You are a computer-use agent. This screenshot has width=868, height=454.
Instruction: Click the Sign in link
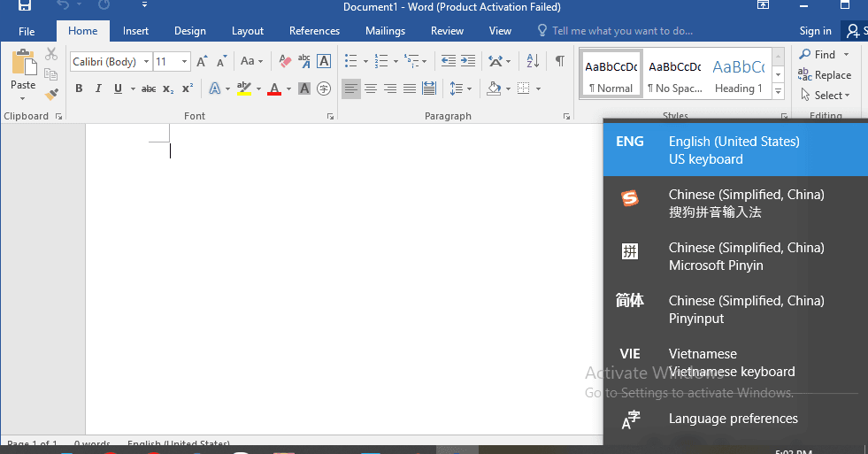(815, 31)
